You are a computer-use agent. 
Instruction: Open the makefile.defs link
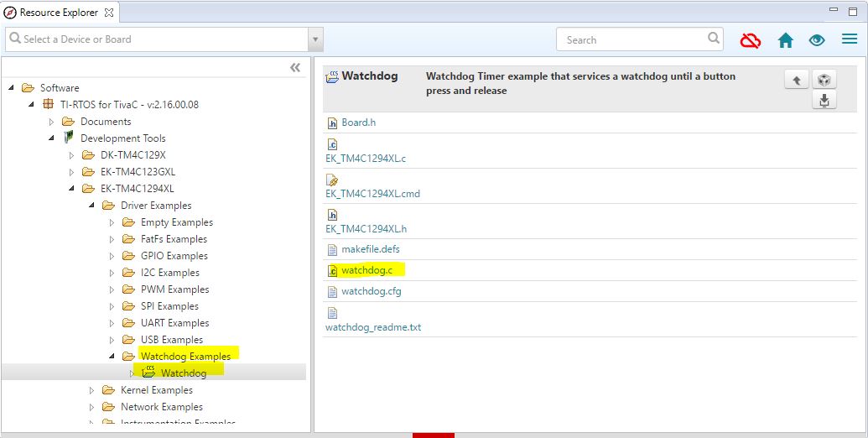(371, 249)
